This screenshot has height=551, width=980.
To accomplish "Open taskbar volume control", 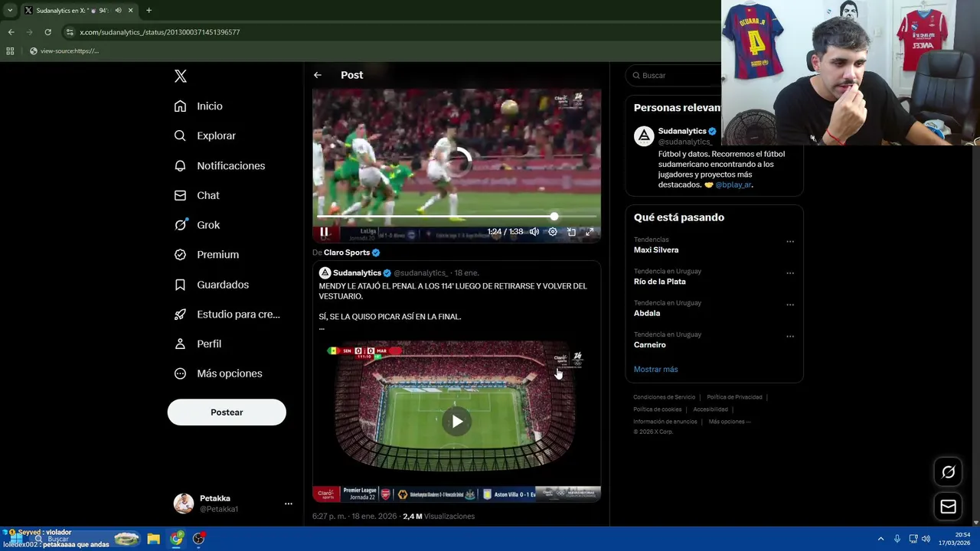I will 926,539.
